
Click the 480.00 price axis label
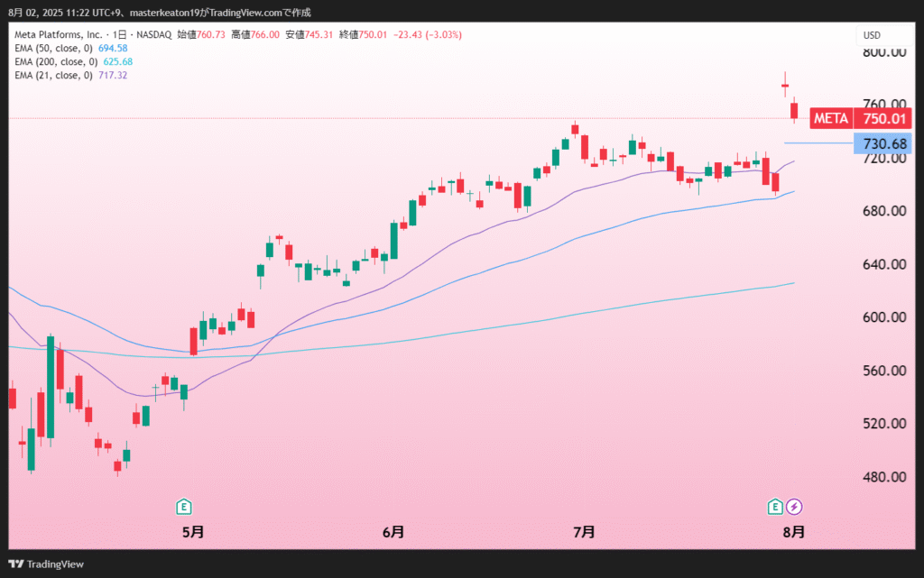884,477
